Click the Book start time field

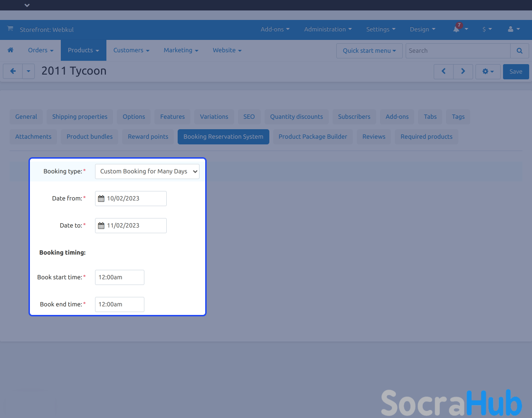pyautogui.click(x=120, y=277)
